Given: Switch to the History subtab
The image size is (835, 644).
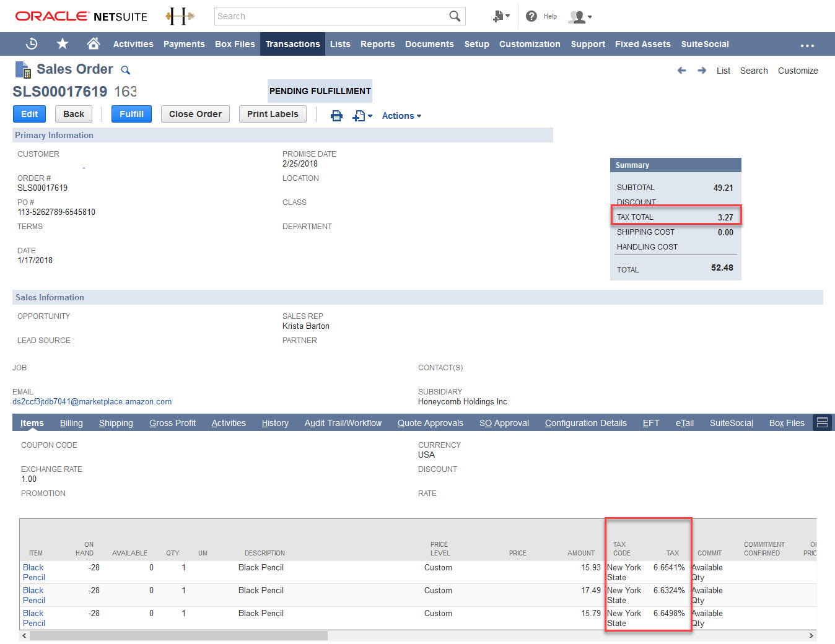Looking at the screenshot, I should point(275,423).
